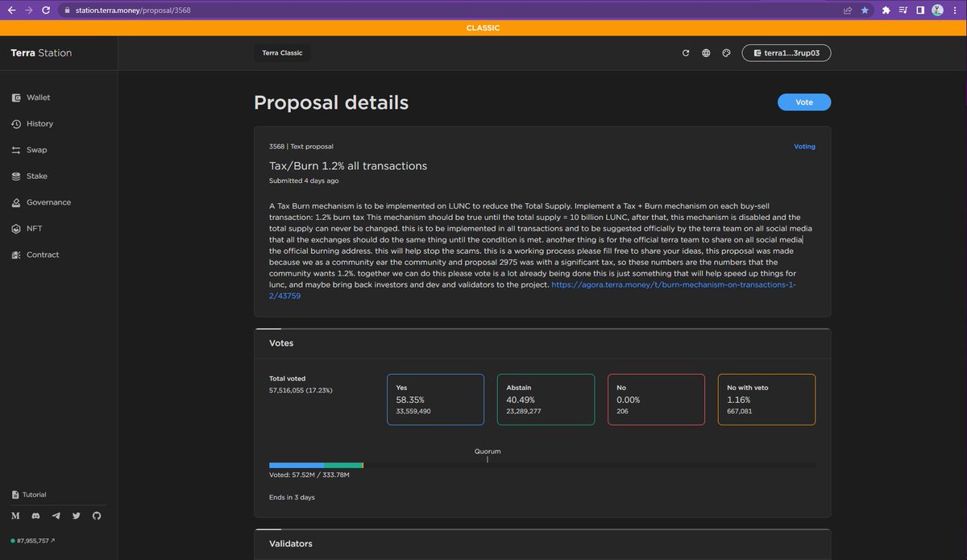Open the media control icon in browser toolbar
The image size is (967, 560).
click(x=903, y=10)
